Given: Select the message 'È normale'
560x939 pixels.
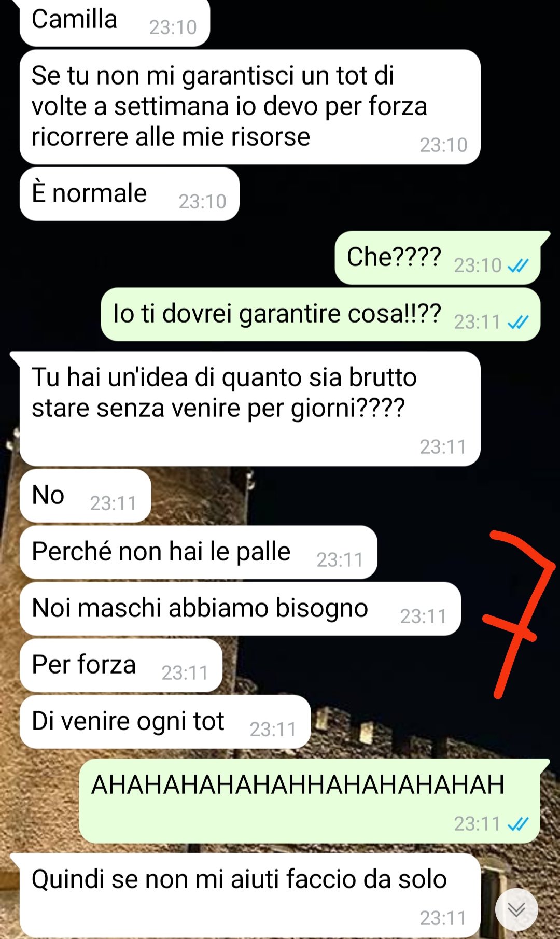Looking at the screenshot, I should [x=130, y=194].
